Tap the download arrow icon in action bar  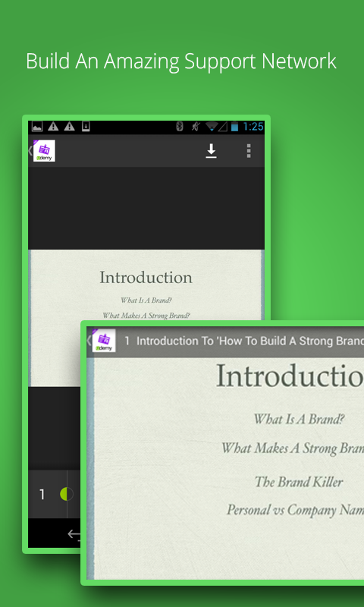[211, 150]
